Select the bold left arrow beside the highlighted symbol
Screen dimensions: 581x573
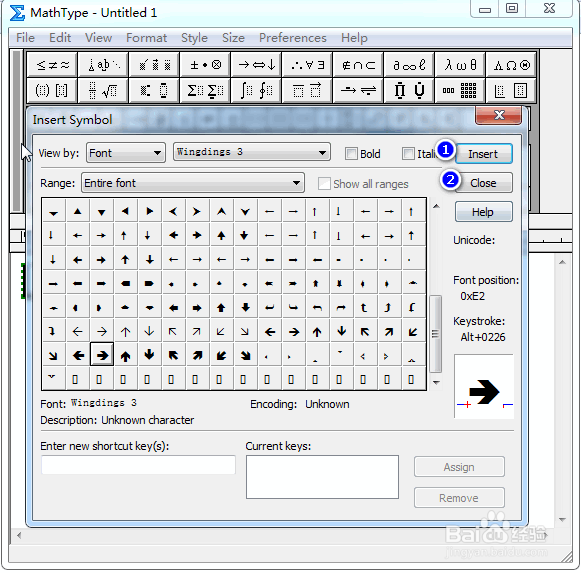tap(78, 355)
